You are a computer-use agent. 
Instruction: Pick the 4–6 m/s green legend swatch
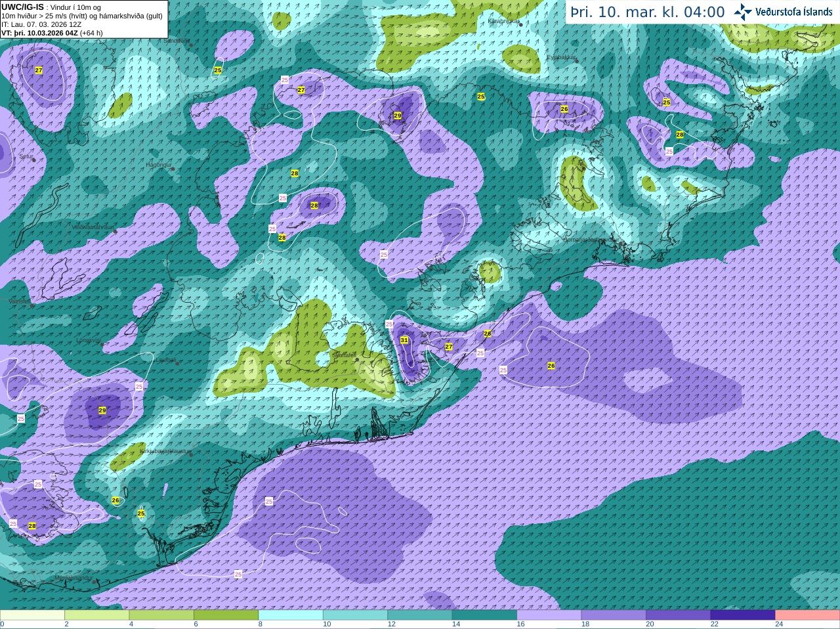click(x=161, y=615)
